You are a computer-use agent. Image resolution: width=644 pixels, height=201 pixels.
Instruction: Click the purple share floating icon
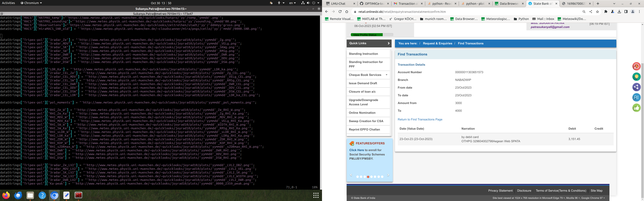(636, 87)
